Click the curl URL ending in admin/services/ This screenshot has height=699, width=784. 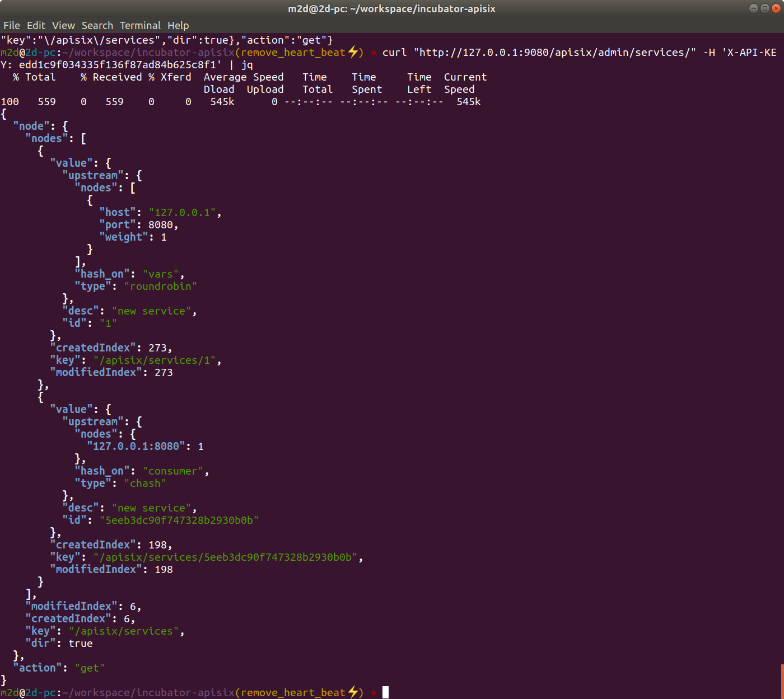555,52
